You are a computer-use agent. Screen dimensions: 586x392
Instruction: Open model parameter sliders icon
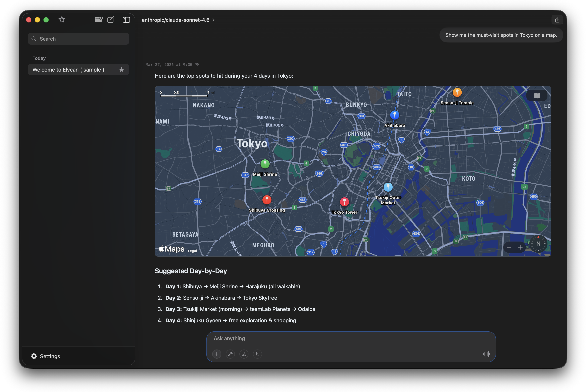click(x=244, y=354)
